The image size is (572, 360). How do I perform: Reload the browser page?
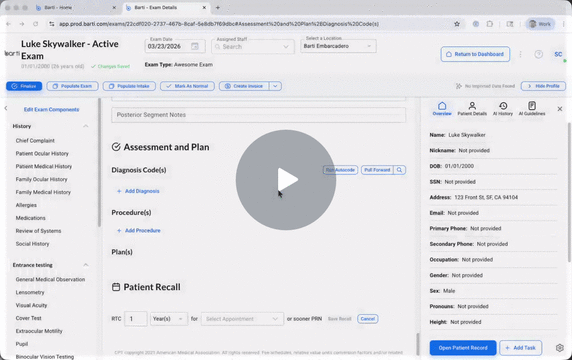click(35, 24)
